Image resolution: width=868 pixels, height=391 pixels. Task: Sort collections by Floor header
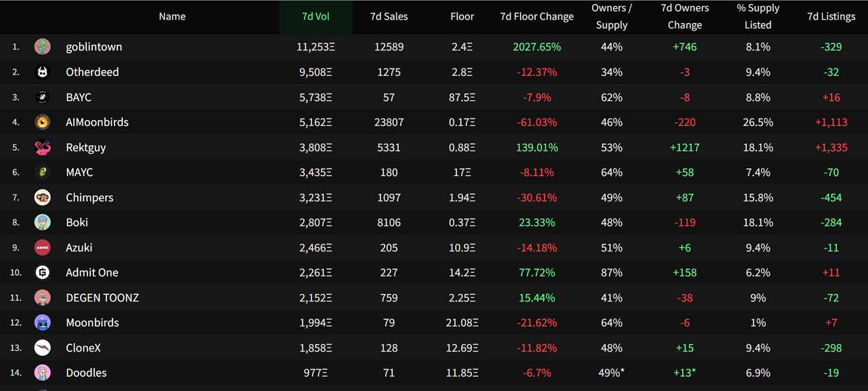point(462,16)
